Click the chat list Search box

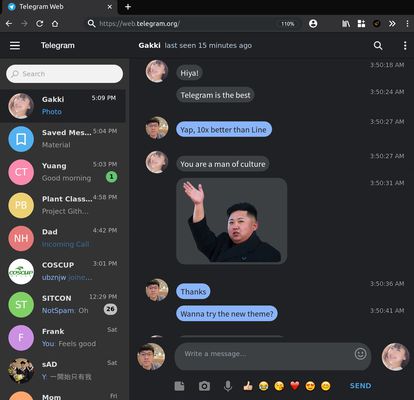(64, 74)
